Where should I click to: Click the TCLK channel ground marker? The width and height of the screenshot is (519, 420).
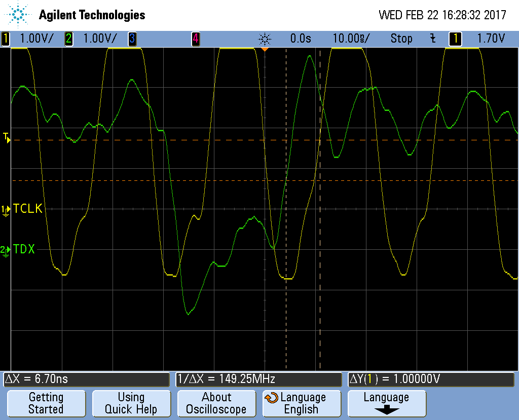coord(6,210)
